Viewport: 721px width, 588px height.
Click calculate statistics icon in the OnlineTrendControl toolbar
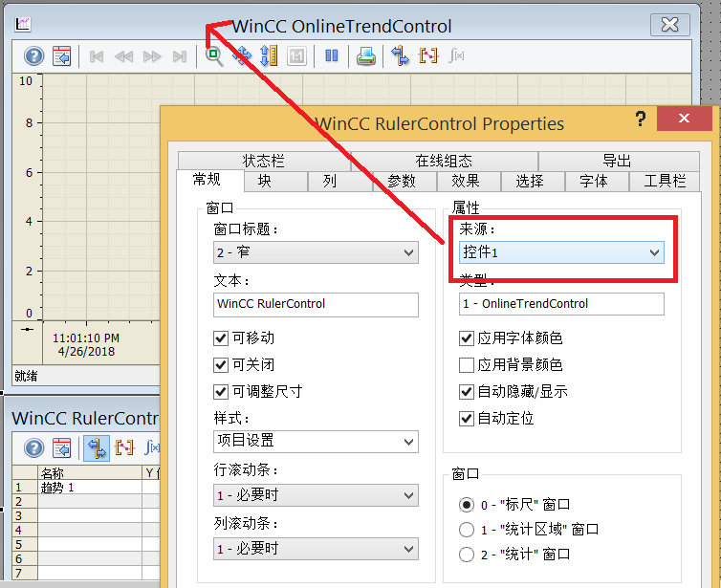click(456, 56)
